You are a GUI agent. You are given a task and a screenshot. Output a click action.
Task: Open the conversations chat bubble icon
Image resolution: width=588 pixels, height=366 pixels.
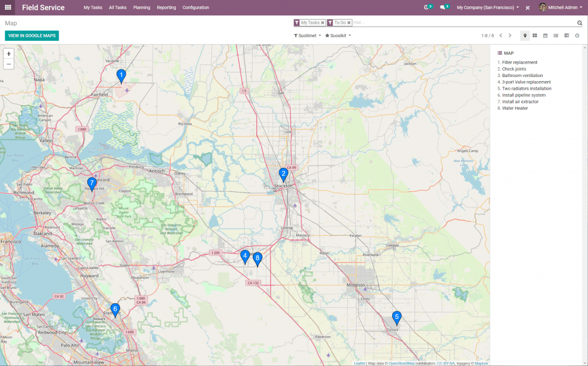443,7
